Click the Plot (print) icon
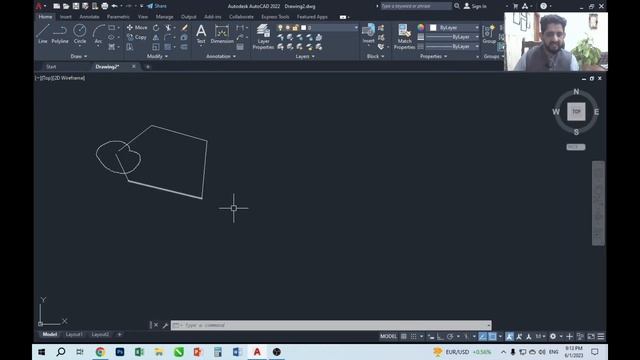Image resolution: width=640 pixels, height=360 pixels. [x=104, y=6]
